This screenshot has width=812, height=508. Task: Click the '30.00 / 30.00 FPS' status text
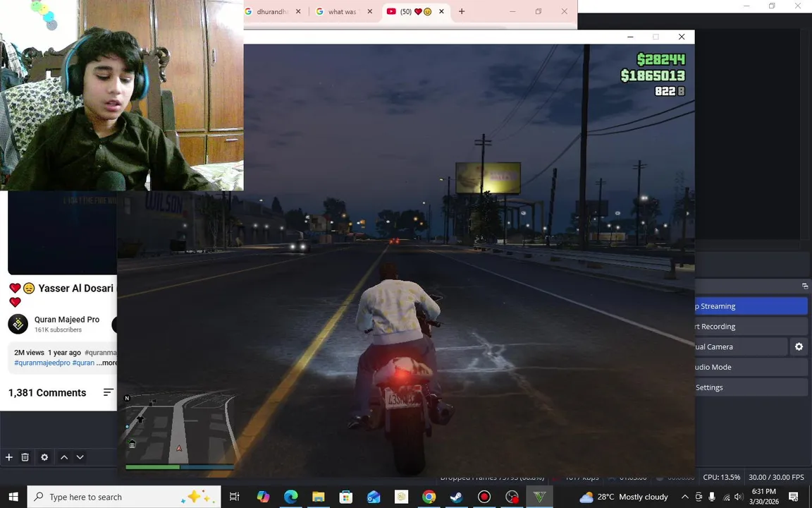point(776,477)
